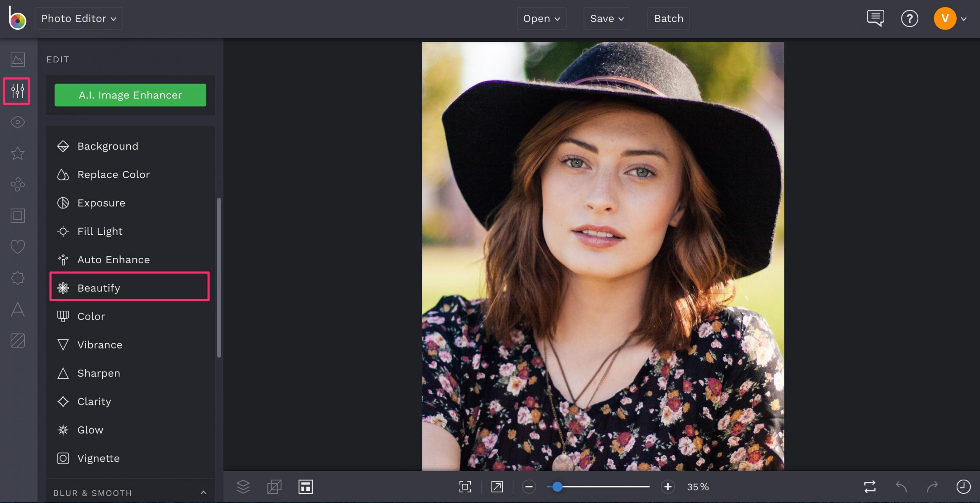Open the Save dropdown menu

tap(607, 18)
